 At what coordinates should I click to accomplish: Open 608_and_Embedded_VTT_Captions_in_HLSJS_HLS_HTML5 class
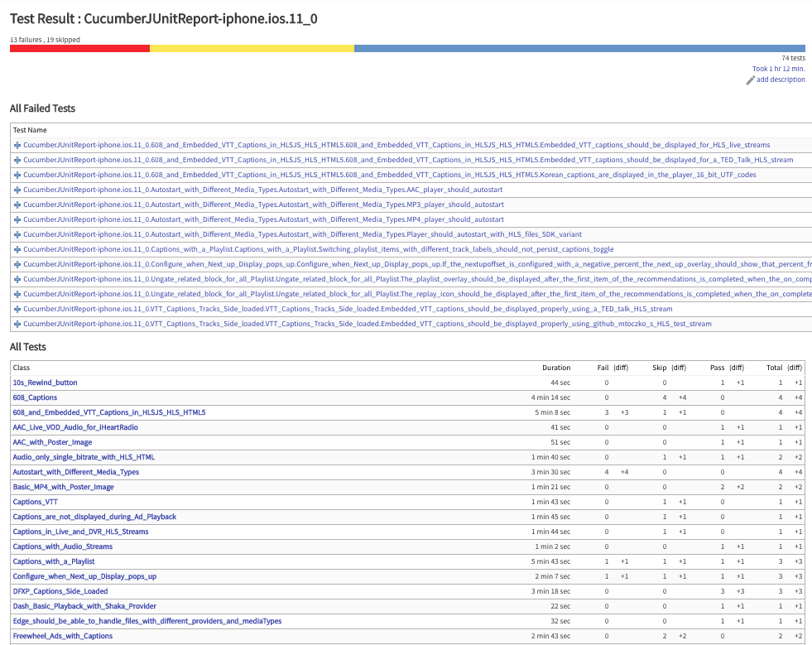pos(109,413)
